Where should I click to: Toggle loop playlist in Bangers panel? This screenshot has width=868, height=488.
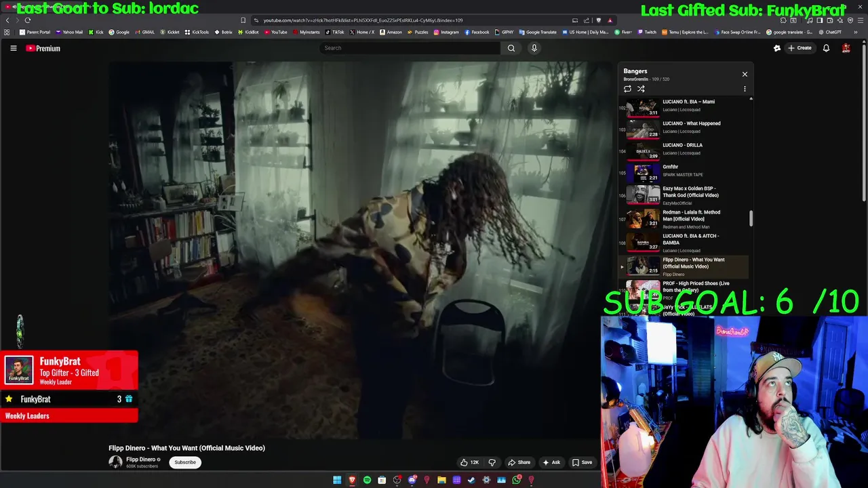click(x=627, y=89)
